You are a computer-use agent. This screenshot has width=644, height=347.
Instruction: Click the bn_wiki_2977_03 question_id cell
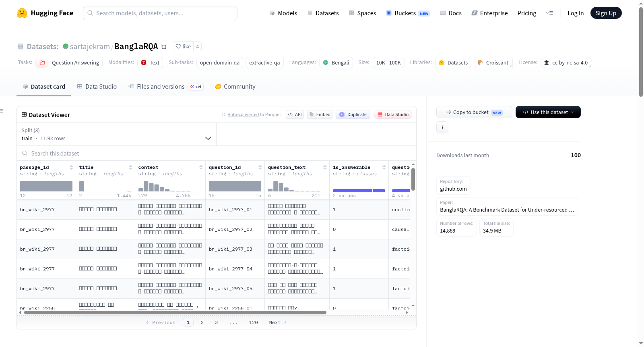[235, 249]
